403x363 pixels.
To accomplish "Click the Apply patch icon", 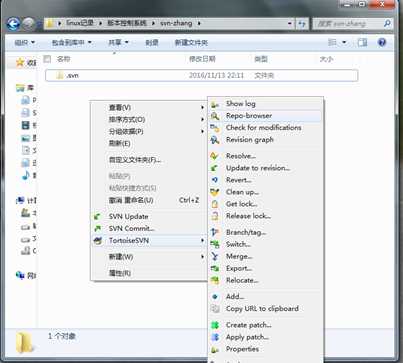I will pyautogui.click(x=215, y=337).
